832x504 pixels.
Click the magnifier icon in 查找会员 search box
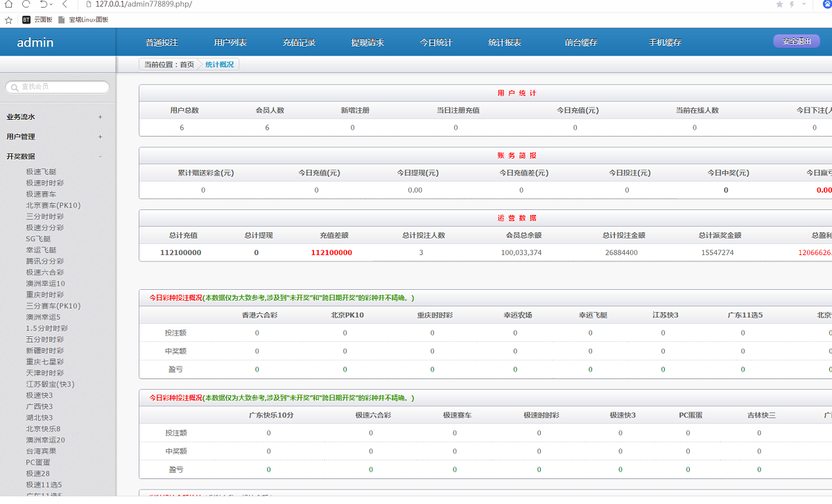(16, 87)
